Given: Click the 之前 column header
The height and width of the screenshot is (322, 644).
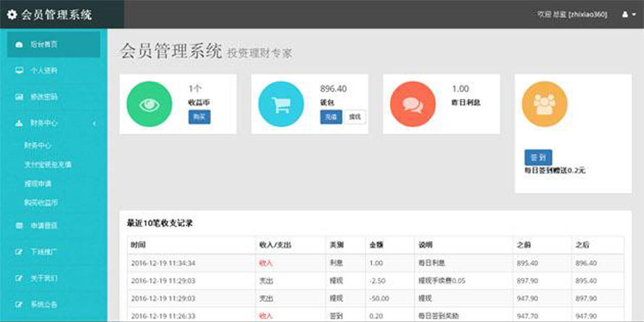Looking at the screenshot, I should (524, 245).
